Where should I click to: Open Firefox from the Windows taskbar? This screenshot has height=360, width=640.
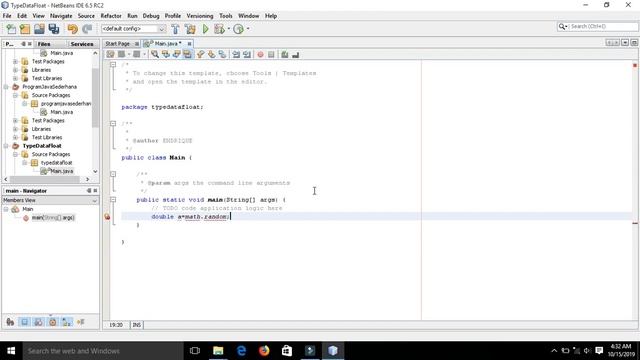click(264, 351)
